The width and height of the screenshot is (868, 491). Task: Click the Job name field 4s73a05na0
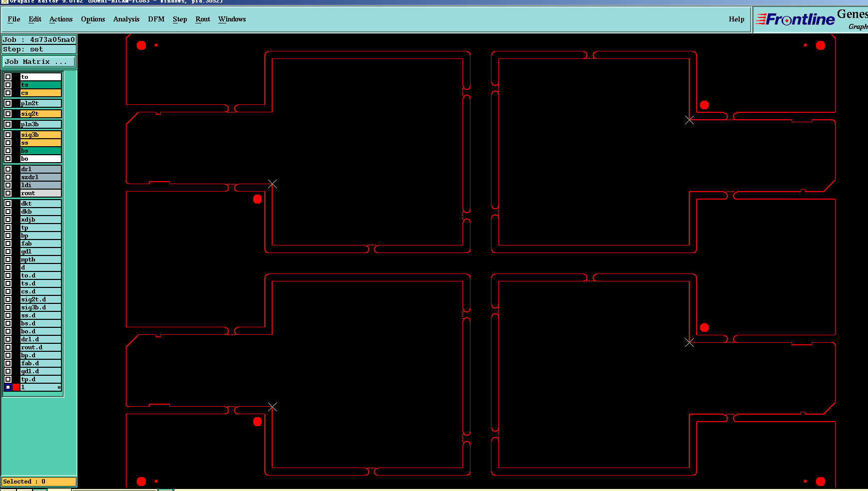39,39
